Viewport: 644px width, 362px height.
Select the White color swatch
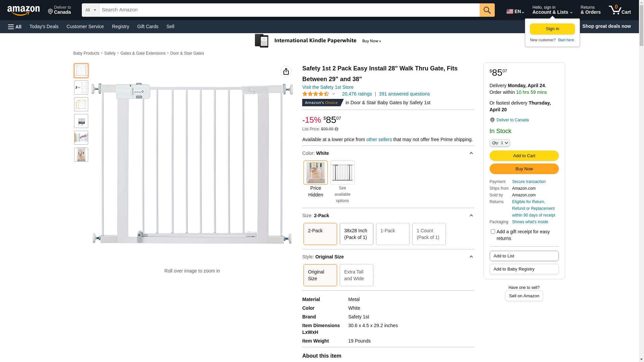point(315,173)
